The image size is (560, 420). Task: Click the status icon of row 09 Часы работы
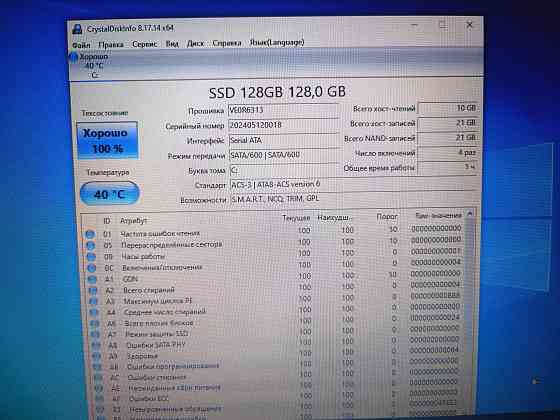point(91,257)
